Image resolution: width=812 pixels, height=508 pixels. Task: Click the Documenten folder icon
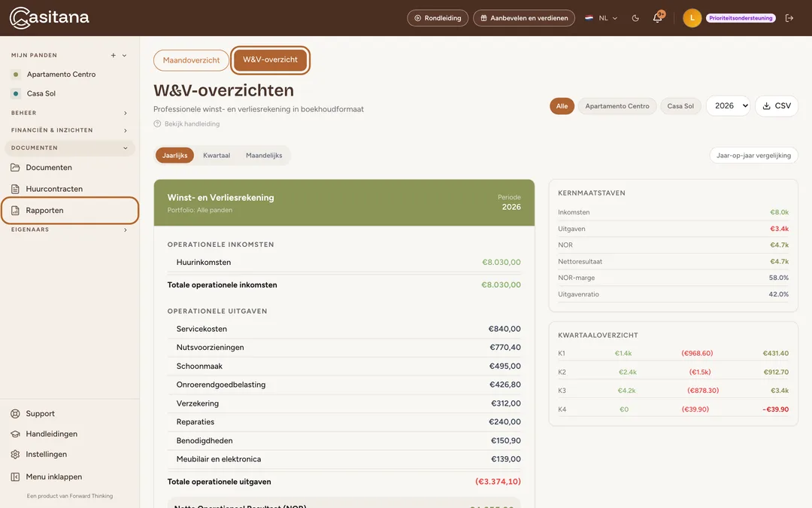pos(16,167)
